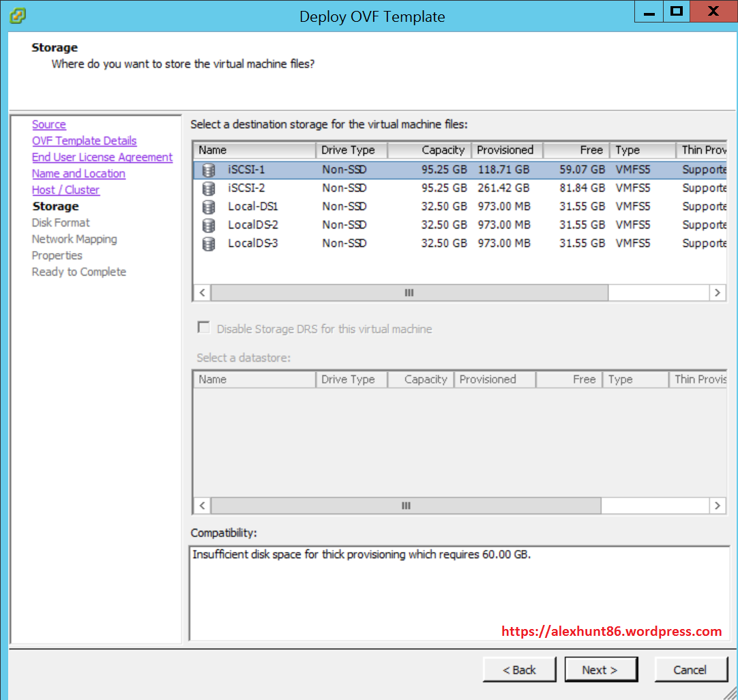Jump to Name and Location step
738x700 pixels.
click(78, 174)
